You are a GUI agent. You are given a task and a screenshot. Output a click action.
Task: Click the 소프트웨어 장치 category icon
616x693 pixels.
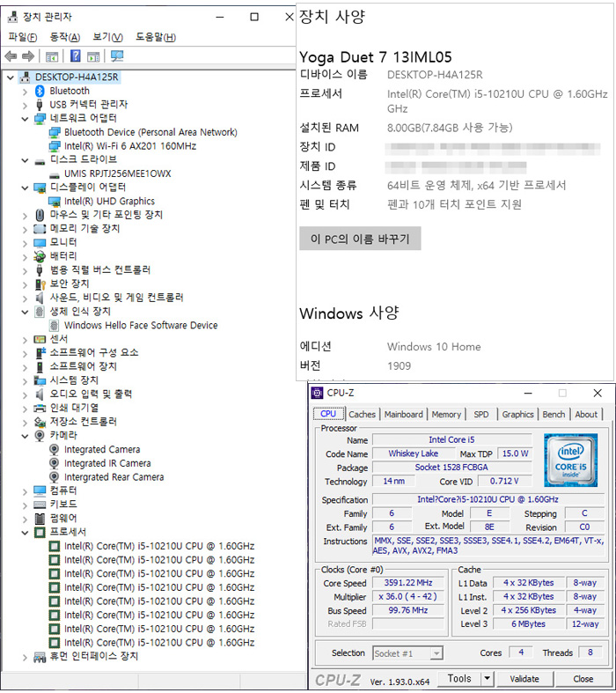pos(40,366)
